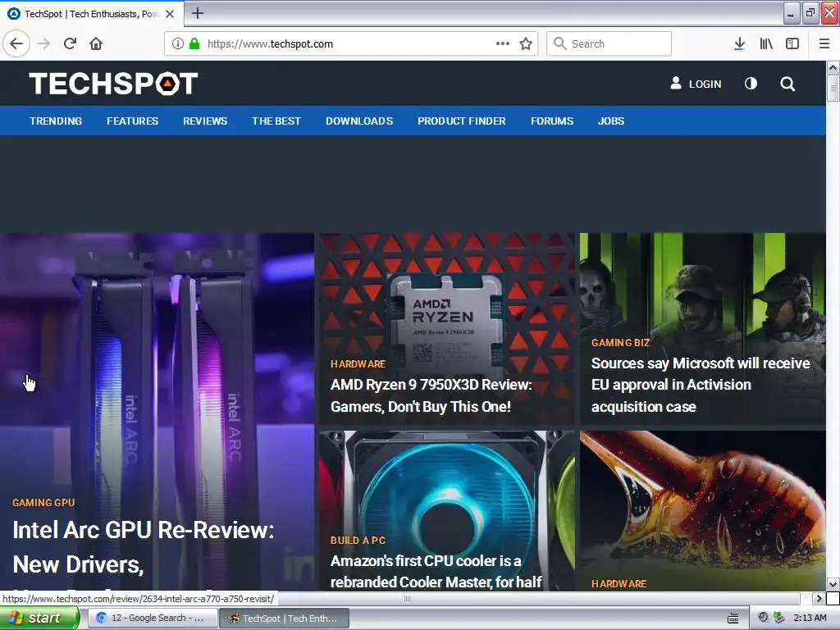Open the TRENDING menu item
The width and height of the screenshot is (840, 630).
click(56, 121)
